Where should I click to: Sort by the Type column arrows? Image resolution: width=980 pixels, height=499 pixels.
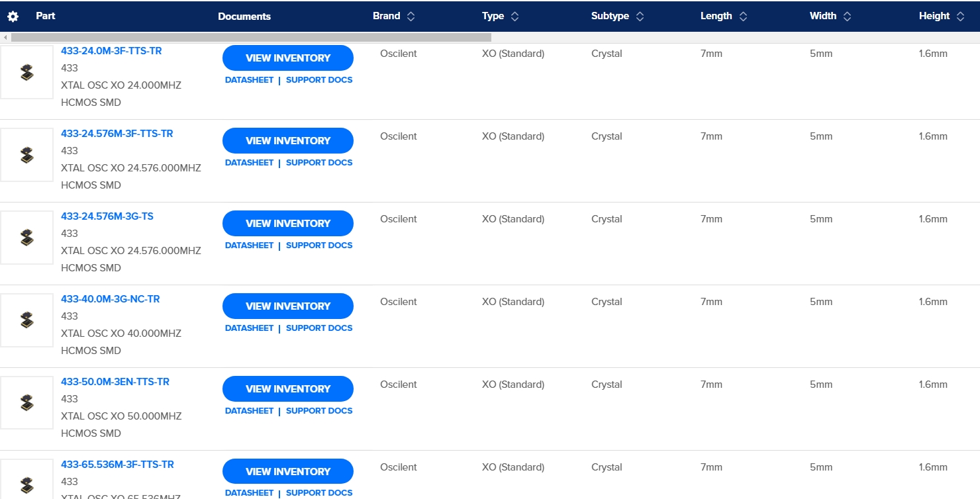point(515,17)
